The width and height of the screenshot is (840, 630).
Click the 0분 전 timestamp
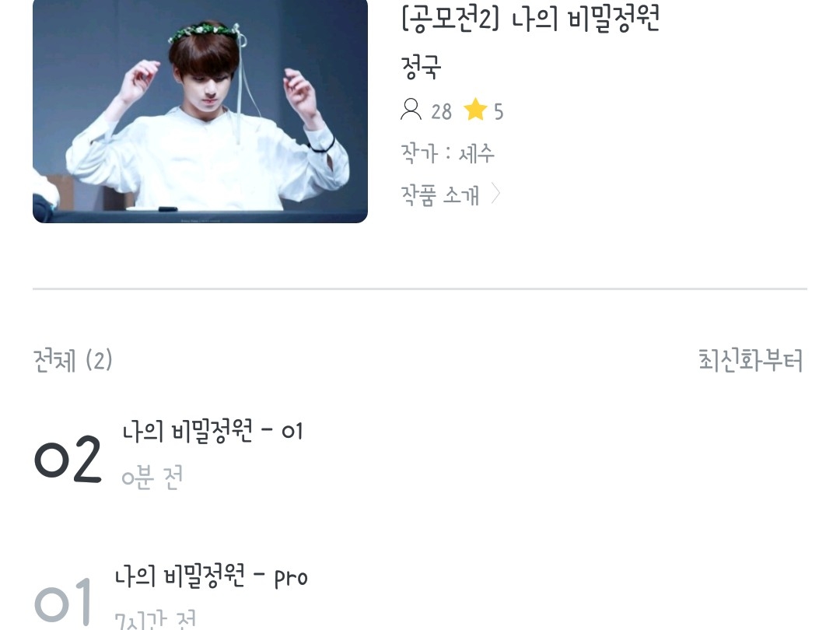click(x=152, y=477)
